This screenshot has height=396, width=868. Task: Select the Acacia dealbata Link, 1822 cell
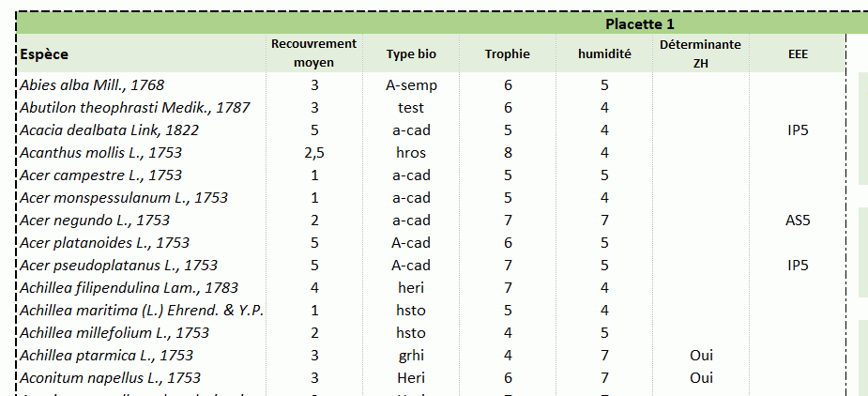tap(109, 129)
